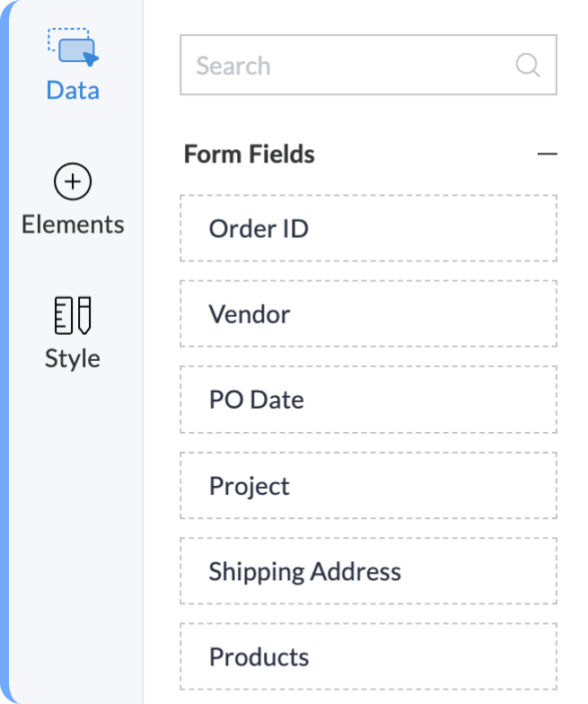Click the Elements plus-circle icon
The width and height of the screenshot is (588, 704).
pyautogui.click(x=73, y=182)
